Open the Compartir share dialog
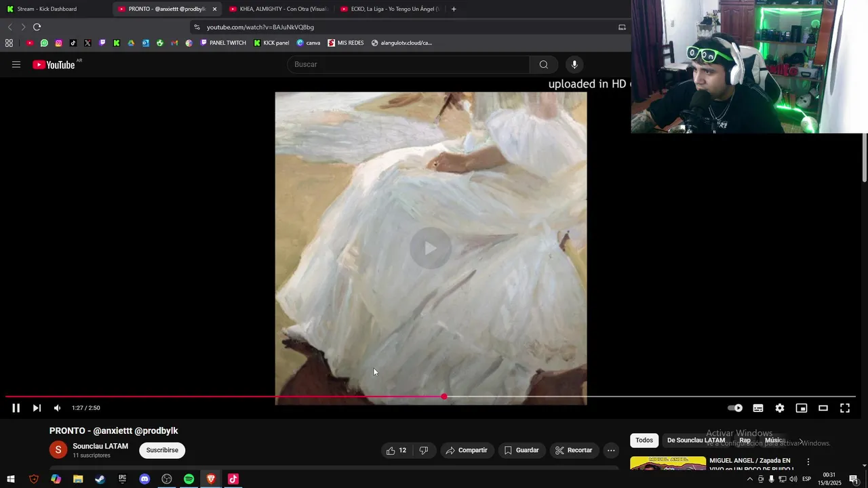The image size is (868, 488). point(467,450)
